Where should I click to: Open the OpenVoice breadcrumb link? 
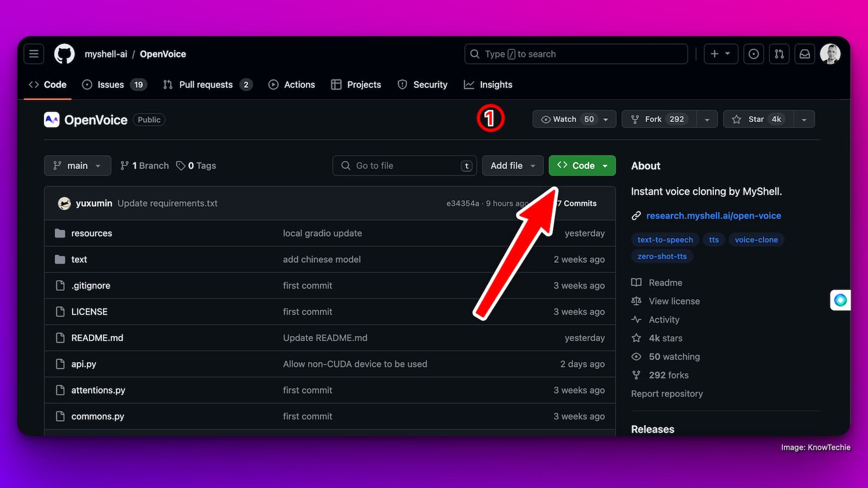click(x=163, y=54)
